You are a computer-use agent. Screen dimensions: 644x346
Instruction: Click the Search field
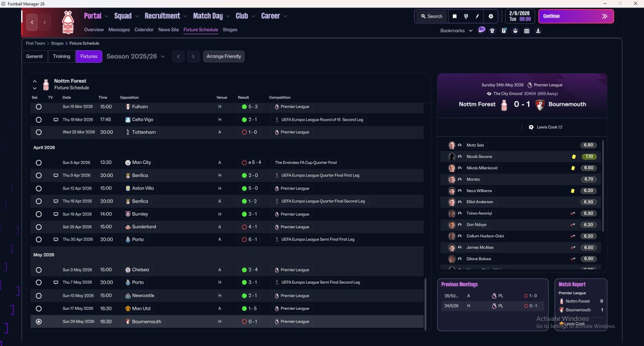431,16
